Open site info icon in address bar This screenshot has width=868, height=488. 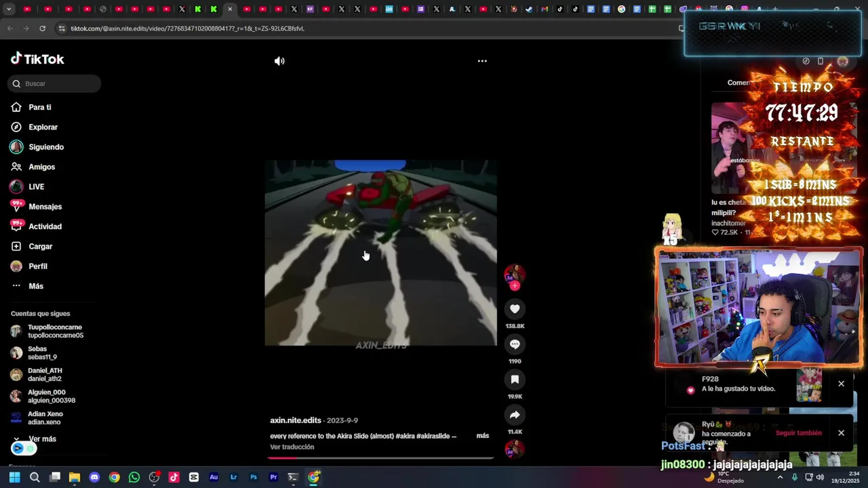click(62, 28)
